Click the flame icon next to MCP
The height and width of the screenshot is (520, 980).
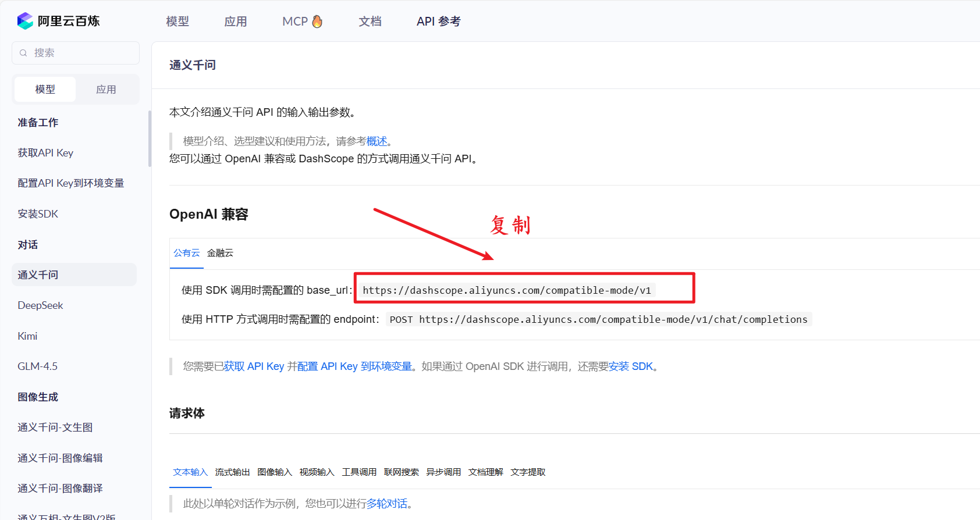point(317,21)
